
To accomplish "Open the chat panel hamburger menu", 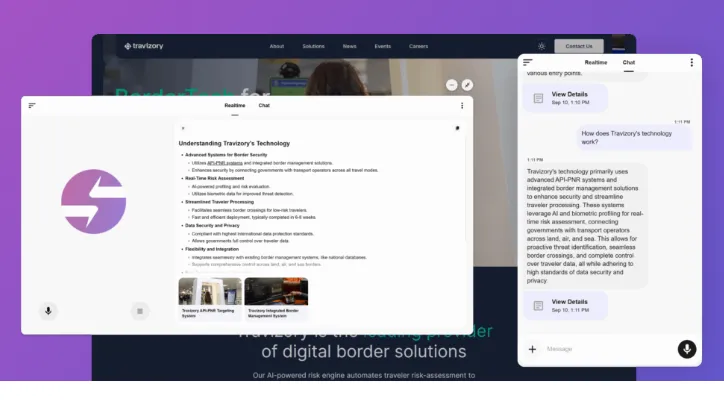I will pyautogui.click(x=528, y=62).
